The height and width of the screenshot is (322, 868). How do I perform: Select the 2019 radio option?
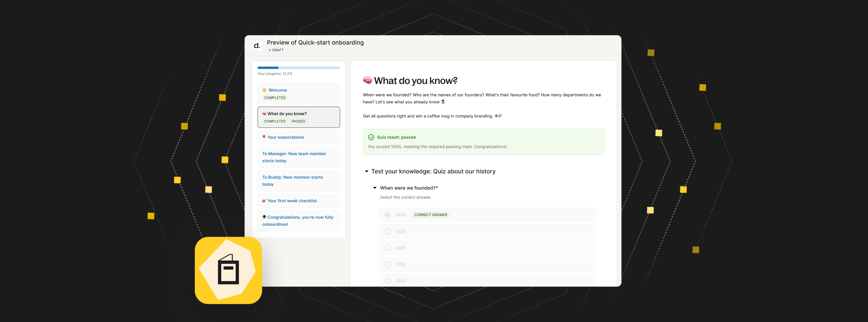coord(388,215)
